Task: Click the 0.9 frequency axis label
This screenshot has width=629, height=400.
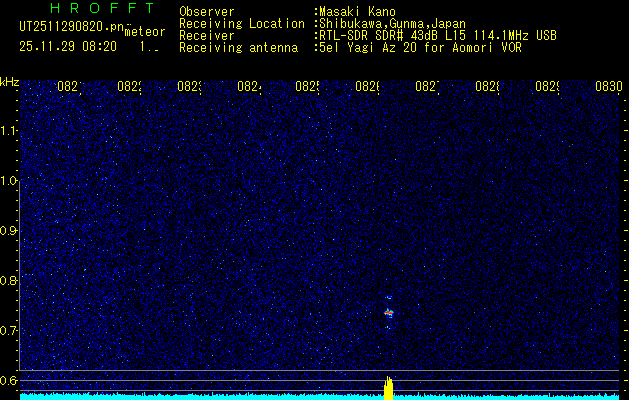Action: pos(8,231)
